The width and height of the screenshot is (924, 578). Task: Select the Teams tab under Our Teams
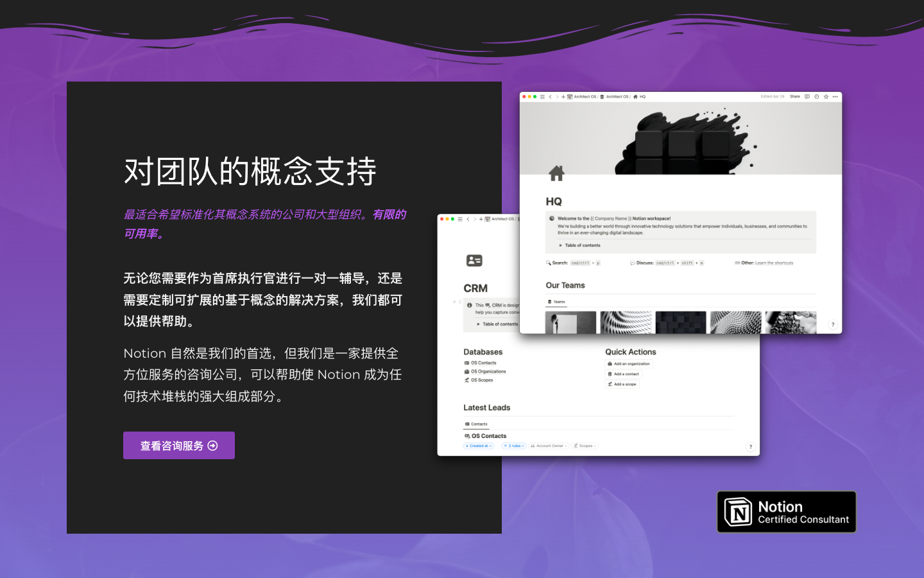(x=557, y=302)
